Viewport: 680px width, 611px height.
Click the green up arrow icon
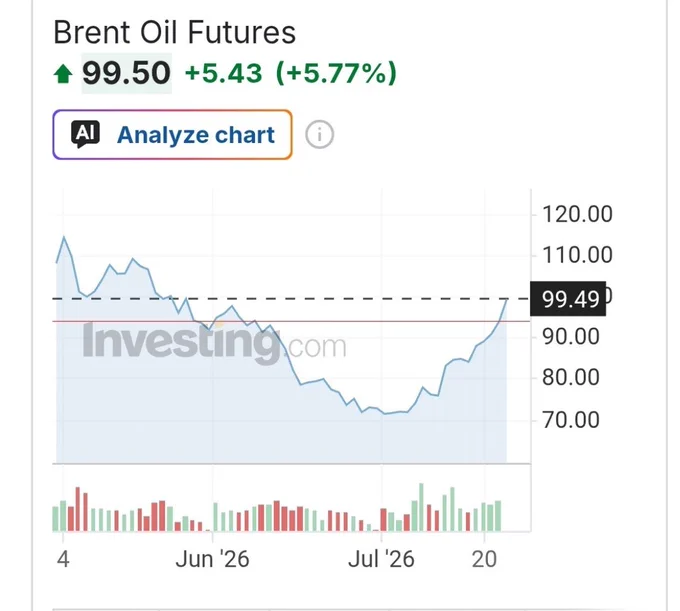point(63,74)
